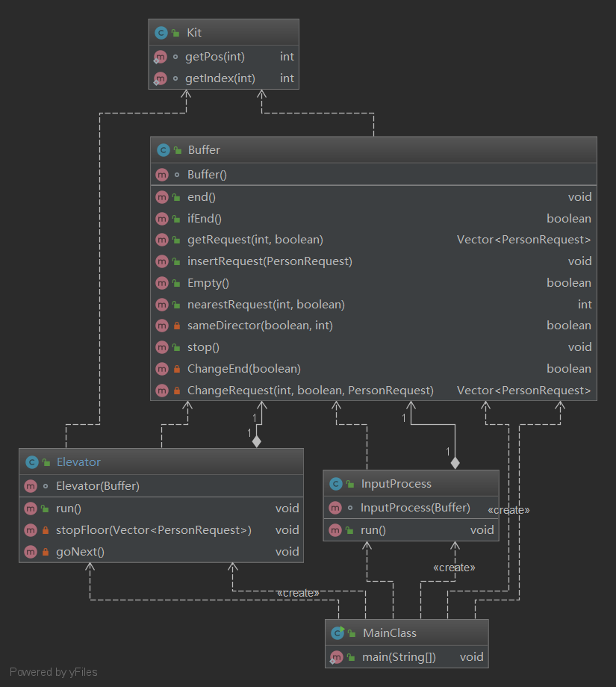Click the method icon for end()

tap(162, 197)
